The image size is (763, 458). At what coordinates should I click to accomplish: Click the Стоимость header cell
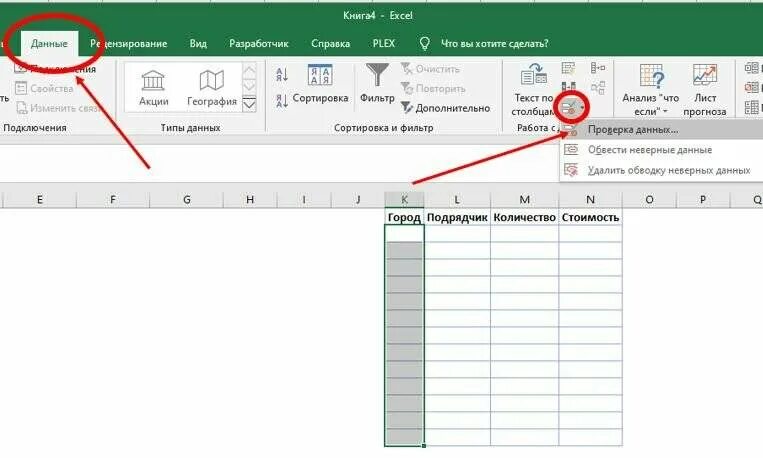click(590, 217)
